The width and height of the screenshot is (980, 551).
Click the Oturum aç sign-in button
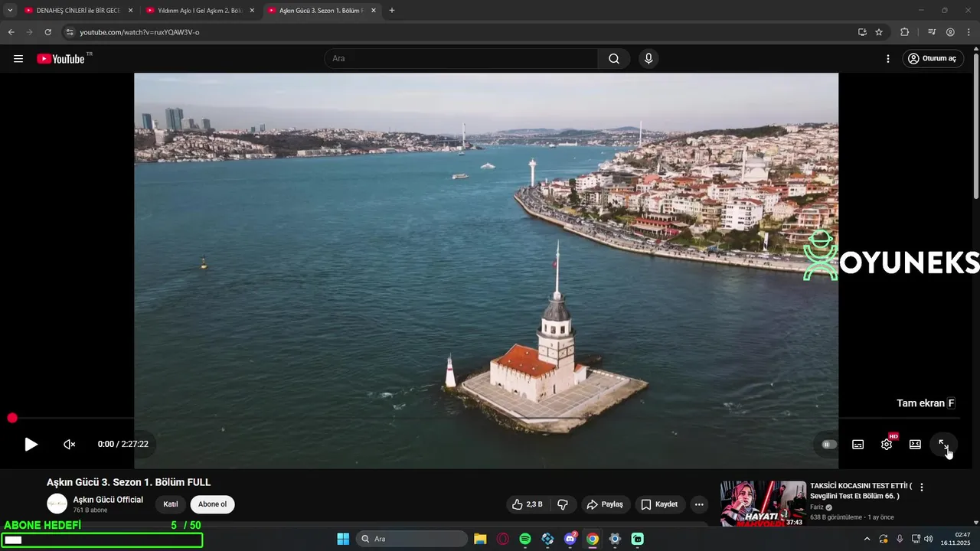pyautogui.click(x=933, y=59)
